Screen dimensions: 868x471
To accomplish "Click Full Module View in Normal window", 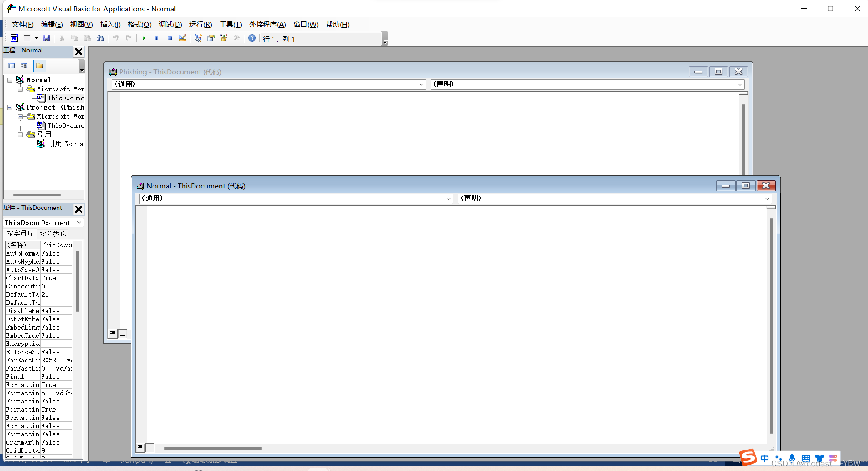I will point(149,448).
